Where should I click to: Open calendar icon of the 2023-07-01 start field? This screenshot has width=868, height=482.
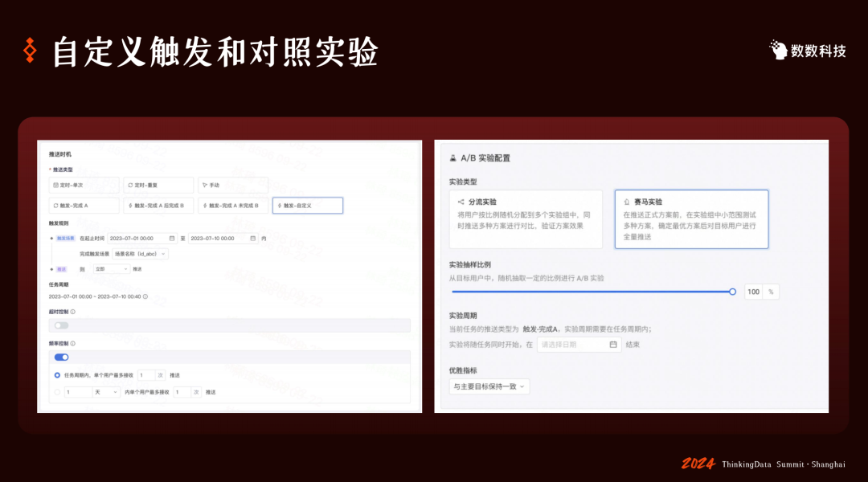click(x=172, y=239)
